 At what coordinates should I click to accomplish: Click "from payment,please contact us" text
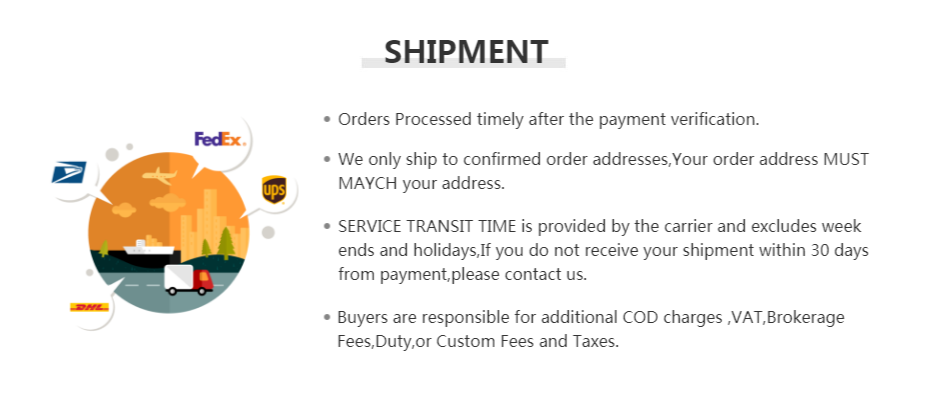461,273
